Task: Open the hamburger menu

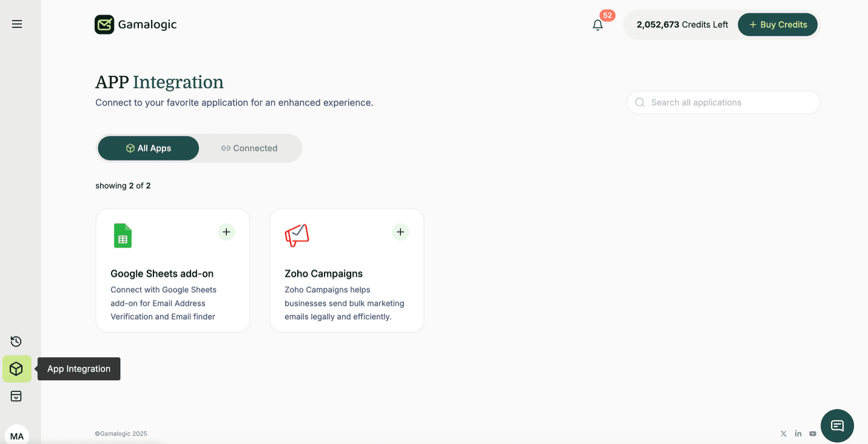Action: point(17,24)
